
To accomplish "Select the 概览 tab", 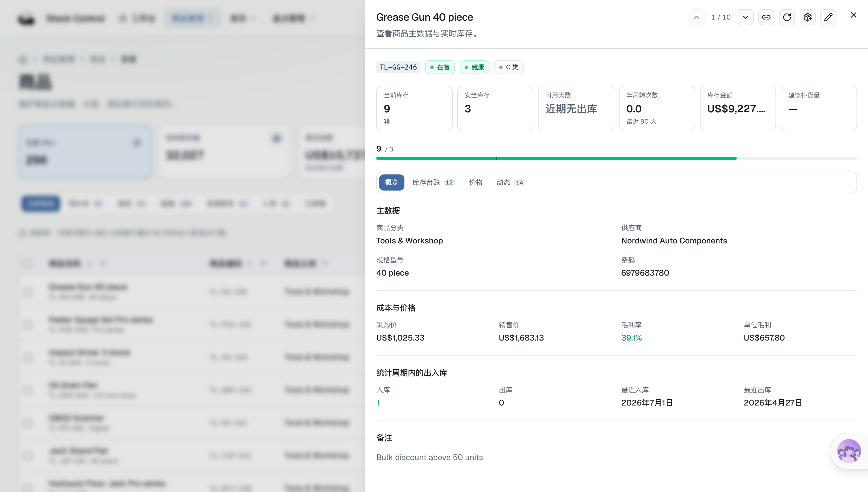I will [x=391, y=182].
